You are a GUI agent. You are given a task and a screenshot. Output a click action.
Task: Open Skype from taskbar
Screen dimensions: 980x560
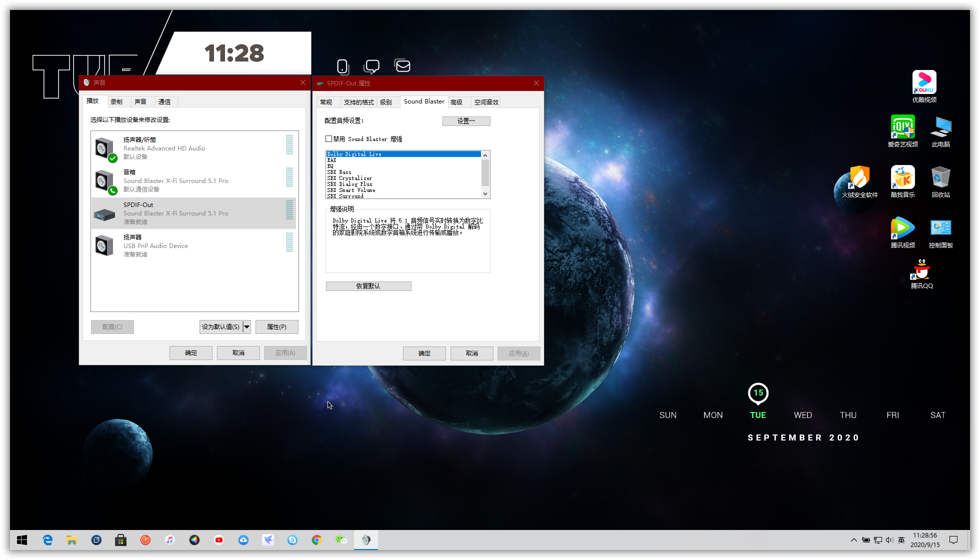click(292, 540)
